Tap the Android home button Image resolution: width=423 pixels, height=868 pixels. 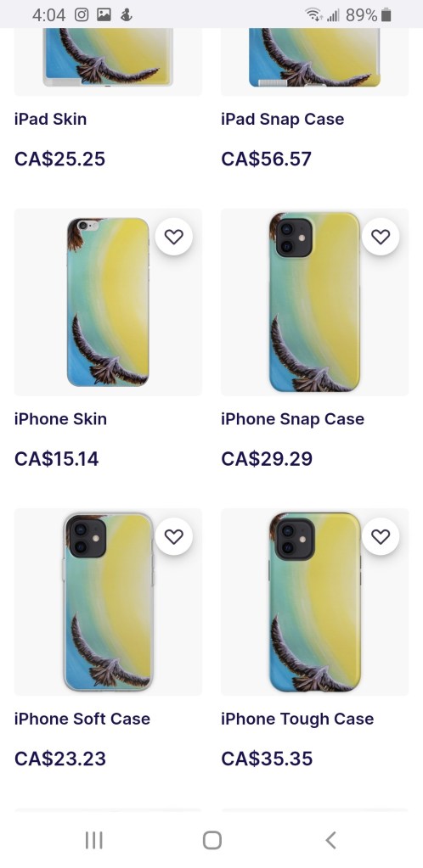pyautogui.click(x=211, y=840)
